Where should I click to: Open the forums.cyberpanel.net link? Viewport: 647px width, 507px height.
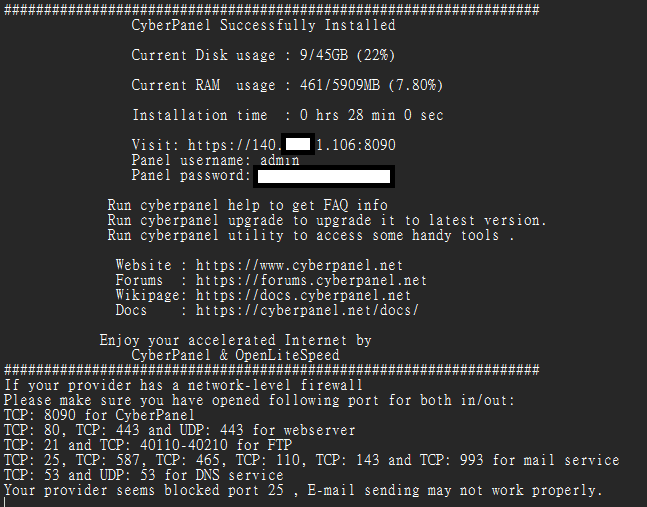click(x=311, y=280)
